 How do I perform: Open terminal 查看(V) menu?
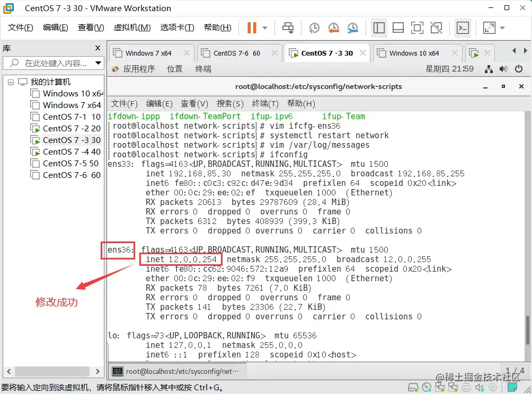[194, 104]
